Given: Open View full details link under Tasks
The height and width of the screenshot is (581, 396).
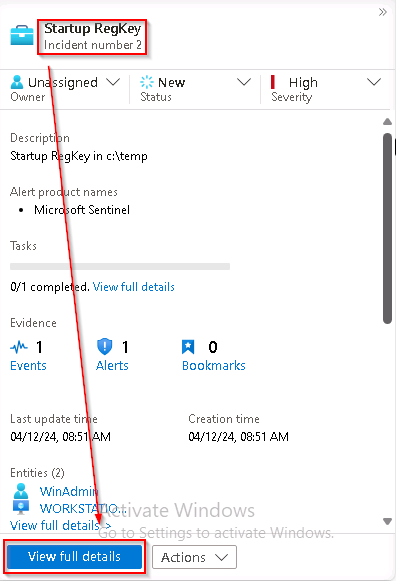Looking at the screenshot, I should tap(134, 287).
